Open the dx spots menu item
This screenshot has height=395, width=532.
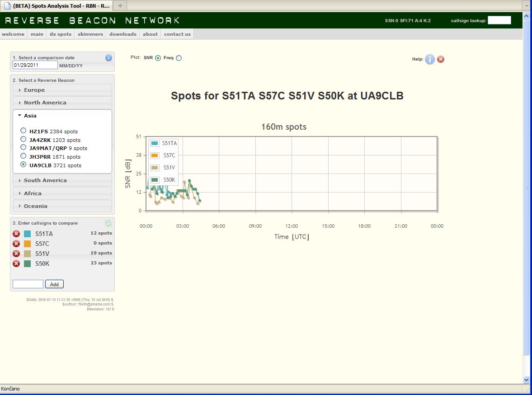tap(61, 34)
